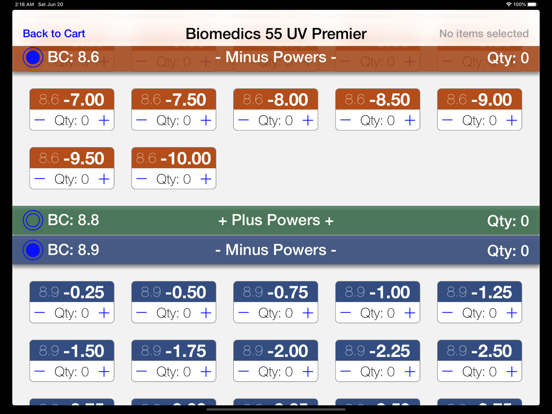Subtract one from 8.6 -8.00 quantity
This screenshot has width=552, height=414.
244,120
